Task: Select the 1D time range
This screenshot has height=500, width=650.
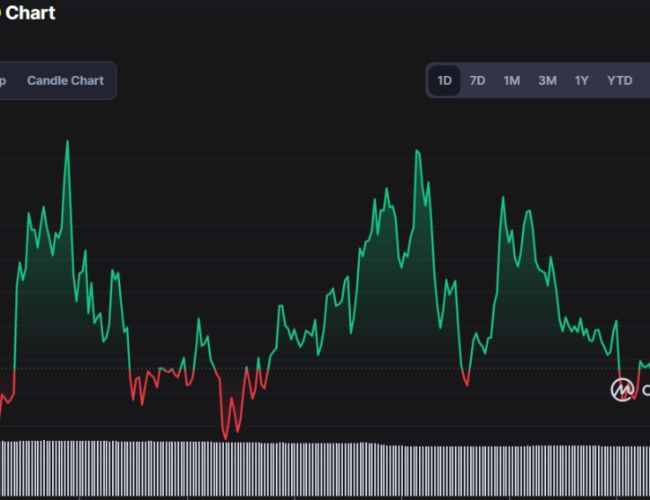Action: 445,80
